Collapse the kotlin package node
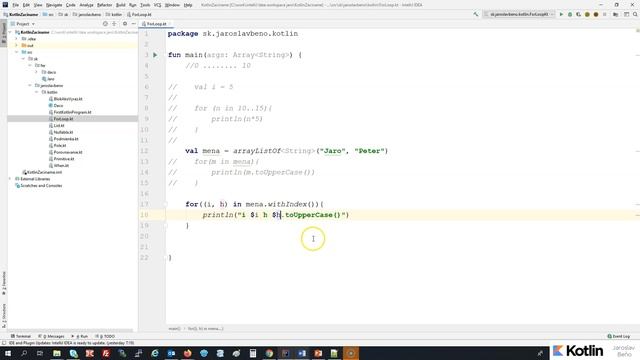 tap(36, 92)
